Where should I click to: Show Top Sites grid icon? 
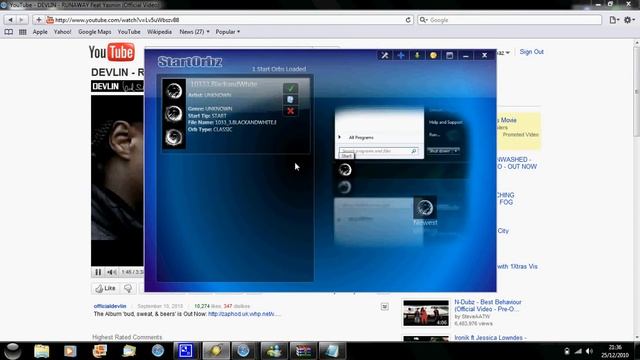click(x=22, y=31)
